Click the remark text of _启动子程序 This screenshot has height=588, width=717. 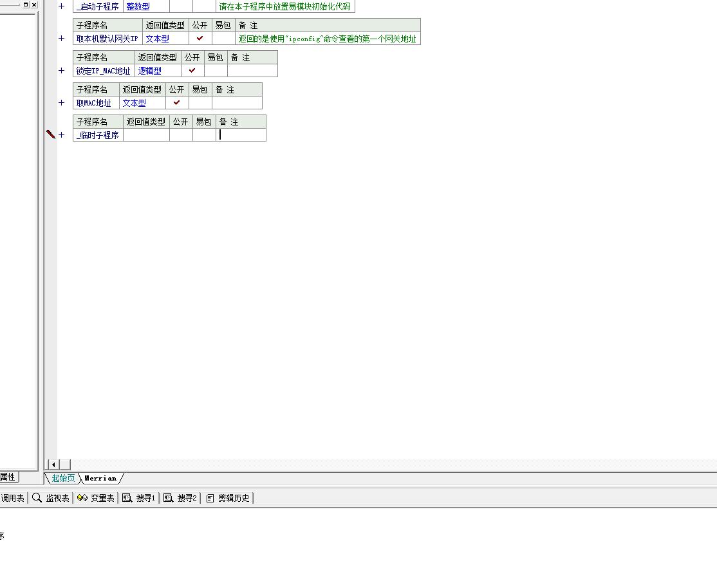[285, 6]
